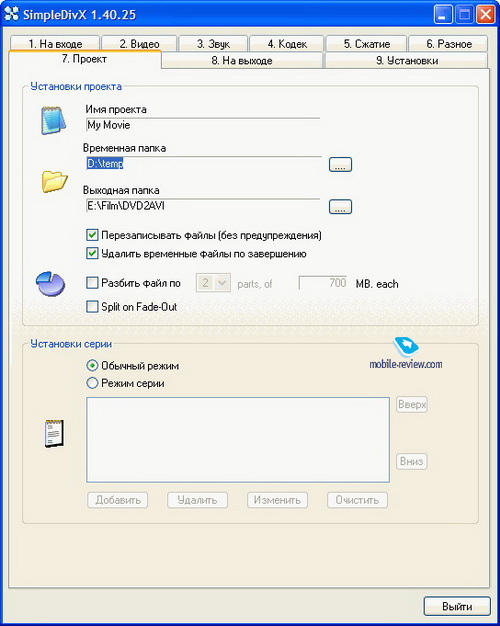The image size is (500, 626).
Task: Click into the MB size field showing 700
Action: coord(323,283)
